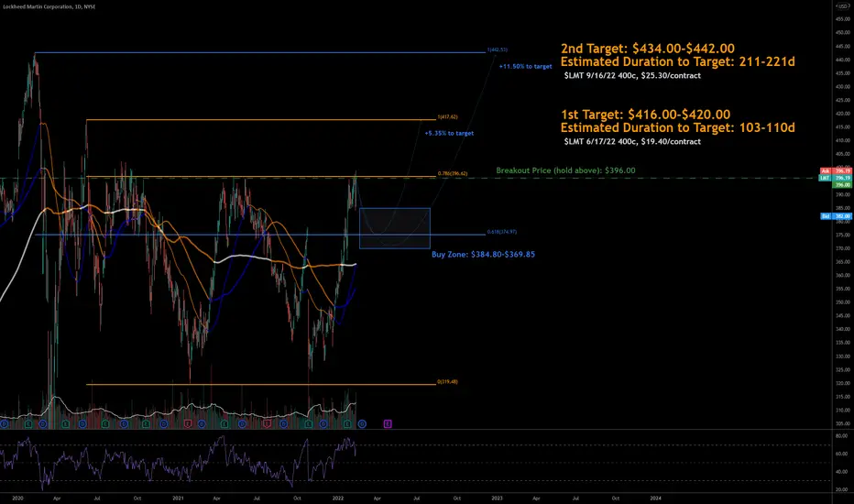854x504 pixels.
Task: Select the '2nd Target: $434.00-$442.00' annotation
Action: (x=648, y=49)
